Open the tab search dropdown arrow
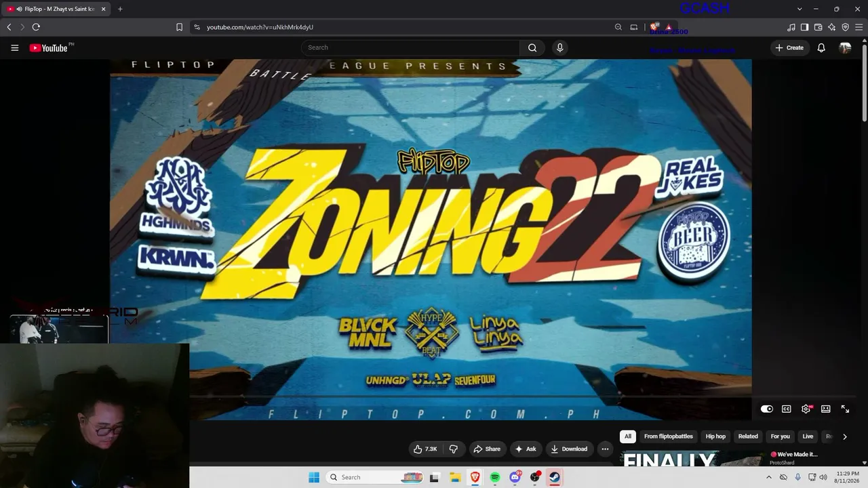This screenshot has height=488, width=868. (800, 9)
